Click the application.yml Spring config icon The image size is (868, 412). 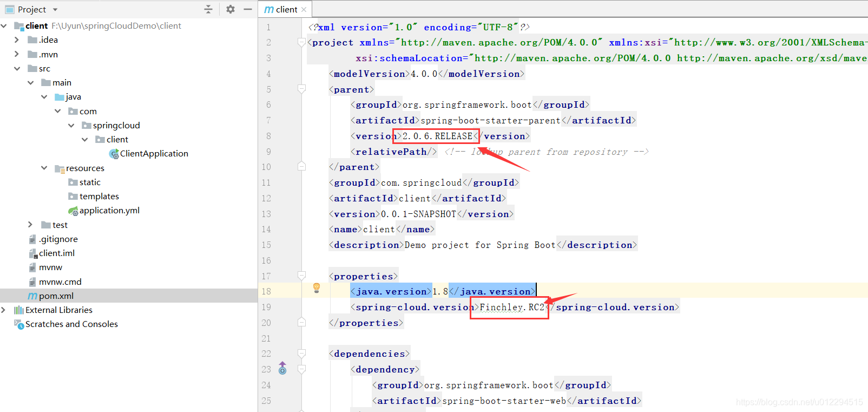coord(73,211)
